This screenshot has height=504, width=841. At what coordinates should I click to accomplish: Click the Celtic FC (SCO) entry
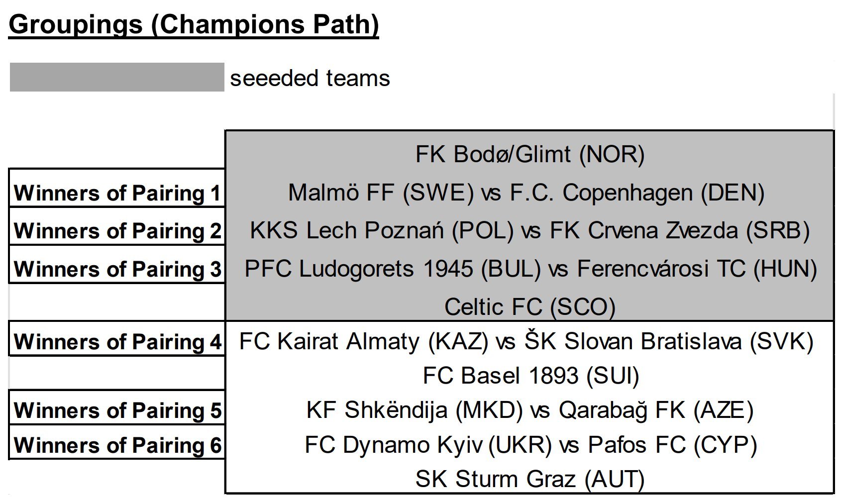click(530, 306)
